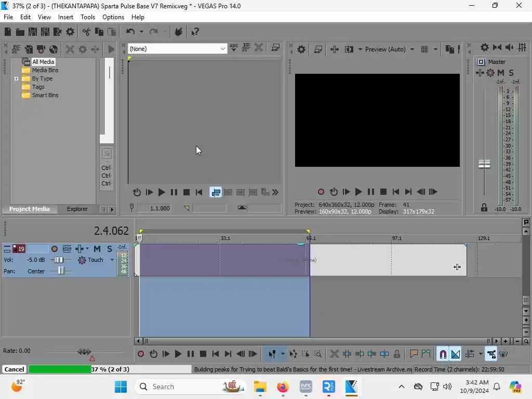
Task: Expand more trimmer buttons chevron
Action: coord(275,192)
